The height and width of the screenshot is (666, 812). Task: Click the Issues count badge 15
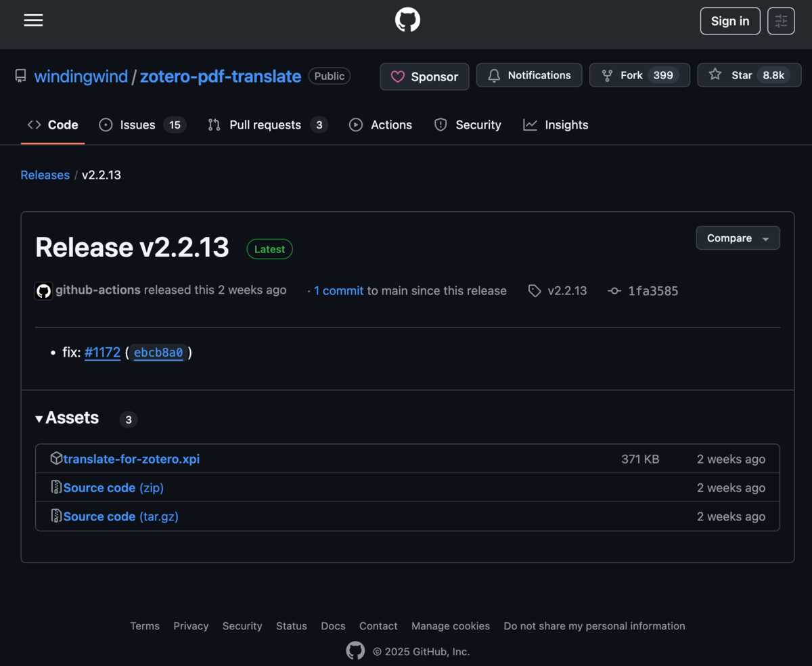point(175,125)
